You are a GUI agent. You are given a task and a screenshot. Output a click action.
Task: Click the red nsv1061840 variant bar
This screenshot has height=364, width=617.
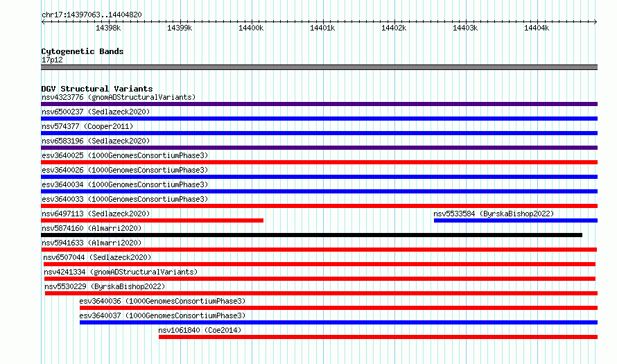[378, 337]
